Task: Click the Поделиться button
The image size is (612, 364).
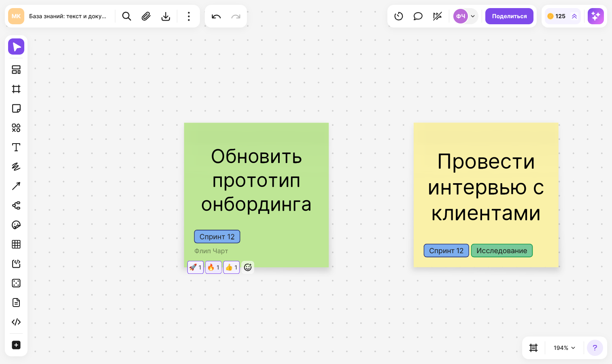Action: 509,16
